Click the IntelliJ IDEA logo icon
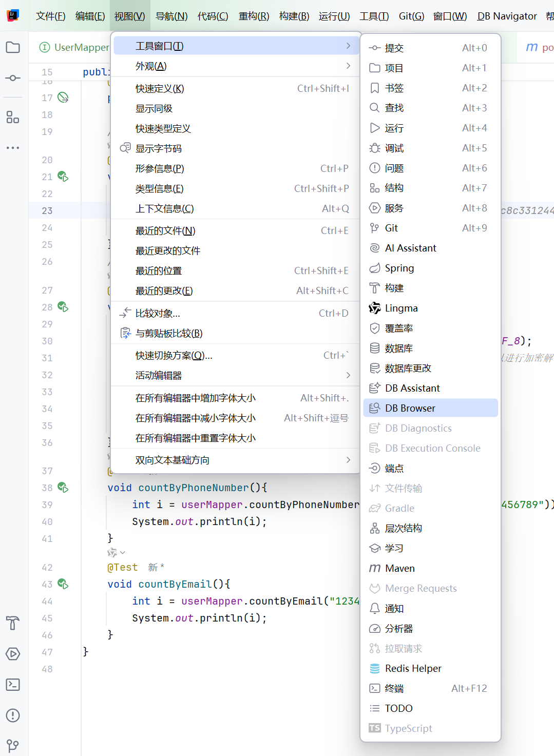The image size is (554, 756). 13,15
